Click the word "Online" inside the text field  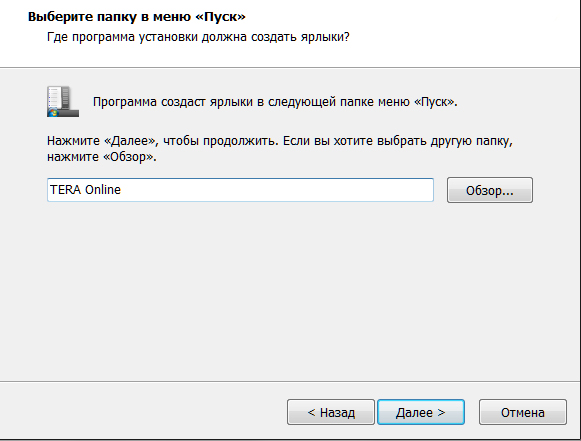pos(103,190)
